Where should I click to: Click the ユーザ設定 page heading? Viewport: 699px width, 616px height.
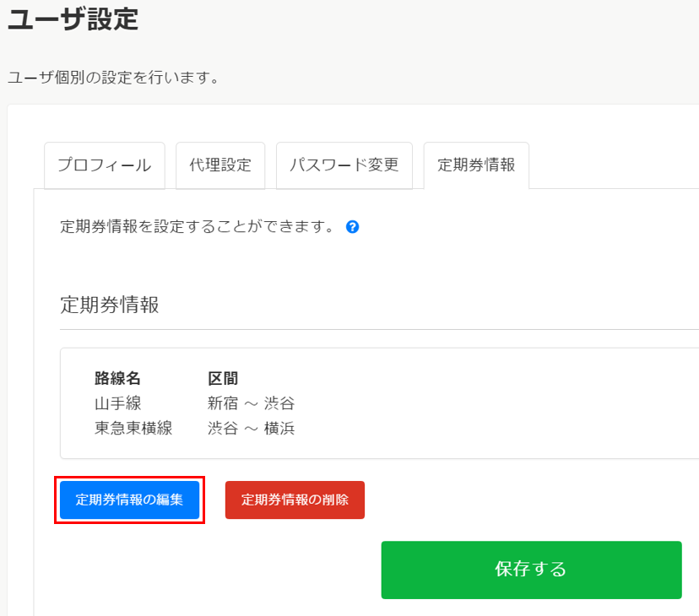coord(73,18)
